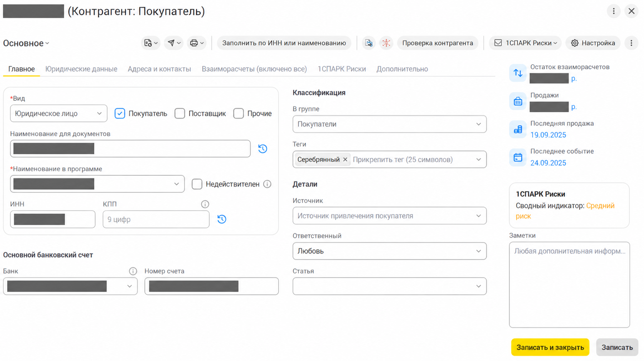Enable the Поставщик checkbox

click(180, 113)
